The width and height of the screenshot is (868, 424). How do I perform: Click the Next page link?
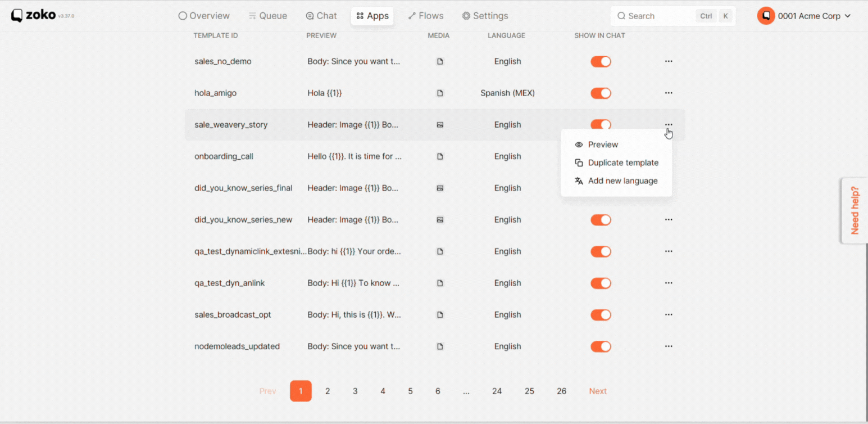click(x=598, y=391)
